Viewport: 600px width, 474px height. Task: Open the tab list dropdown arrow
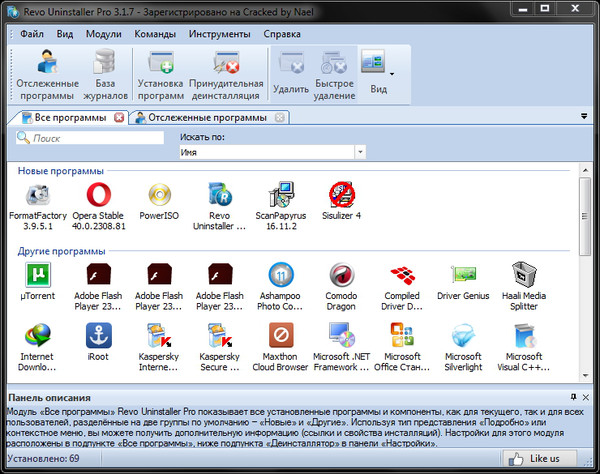(583, 117)
